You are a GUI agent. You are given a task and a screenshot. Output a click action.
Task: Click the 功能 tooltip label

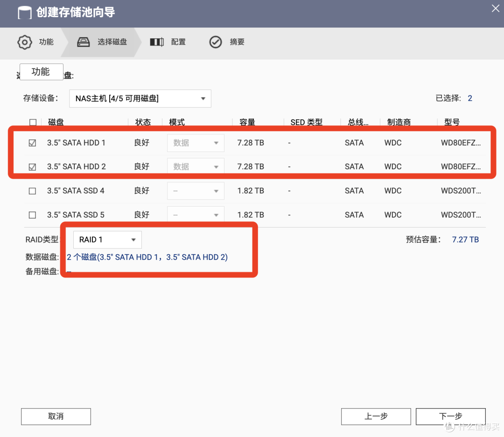point(42,72)
